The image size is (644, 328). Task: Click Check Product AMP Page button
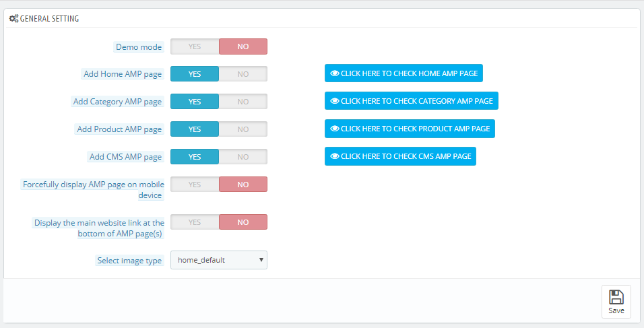pos(410,129)
